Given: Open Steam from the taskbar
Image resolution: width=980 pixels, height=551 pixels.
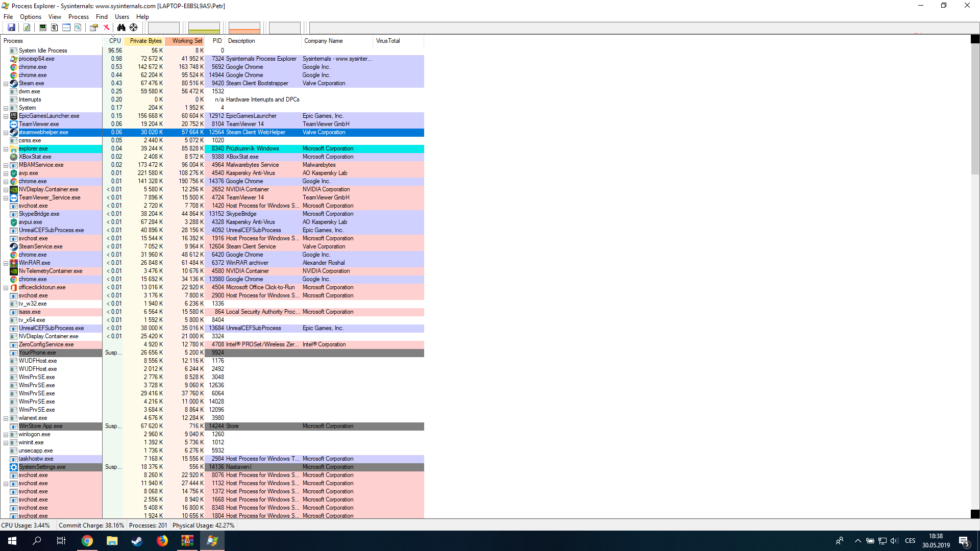Looking at the screenshot, I should click(x=137, y=541).
